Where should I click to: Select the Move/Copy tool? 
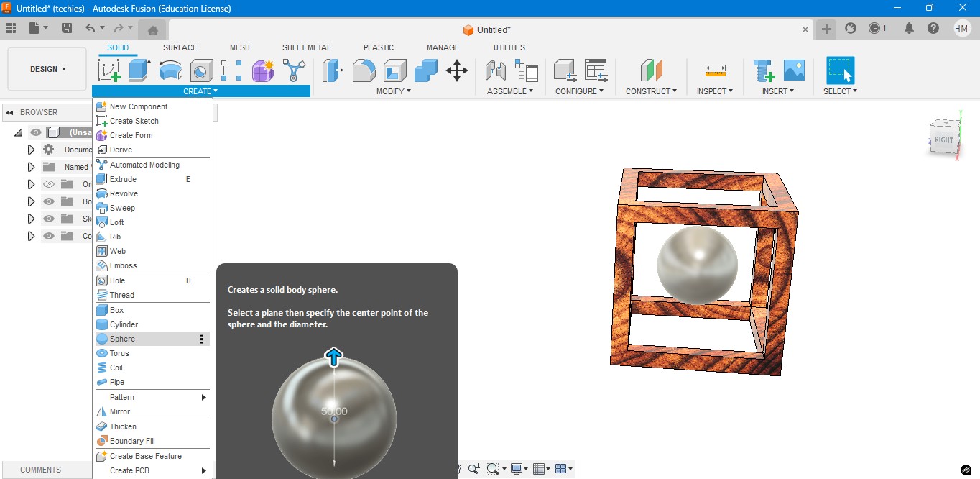point(458,70)
